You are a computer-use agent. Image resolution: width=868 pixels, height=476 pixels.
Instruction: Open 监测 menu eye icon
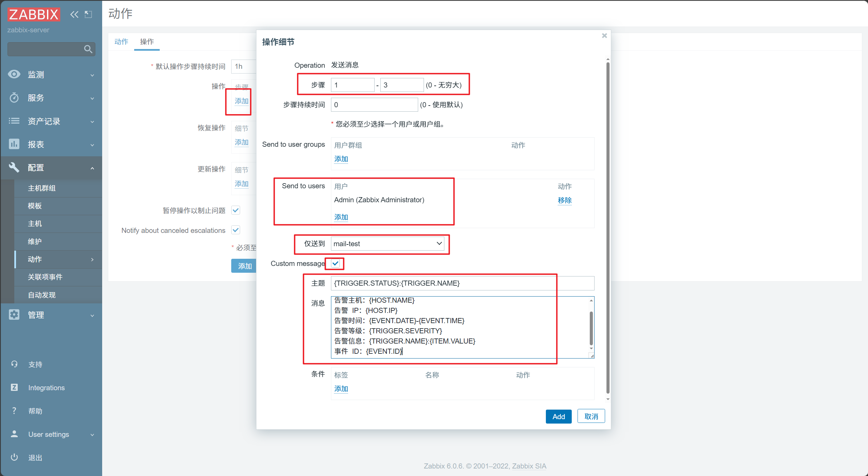(14, 74)
